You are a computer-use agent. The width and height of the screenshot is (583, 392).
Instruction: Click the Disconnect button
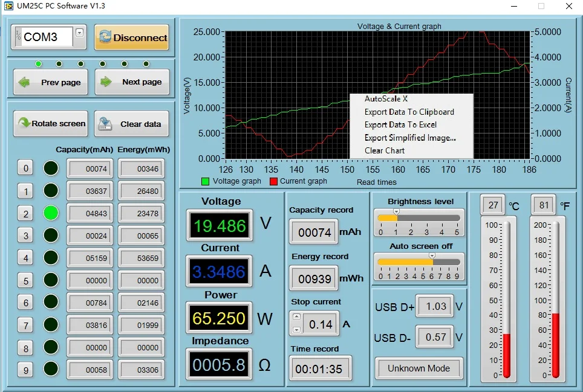pos(132,37)
